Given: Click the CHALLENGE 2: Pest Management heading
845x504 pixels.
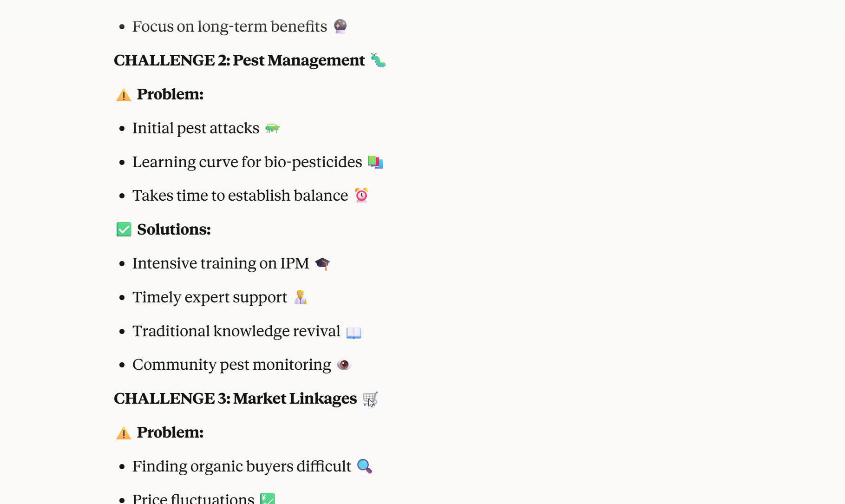Looking at the screenshot, I should pos(239,60).
